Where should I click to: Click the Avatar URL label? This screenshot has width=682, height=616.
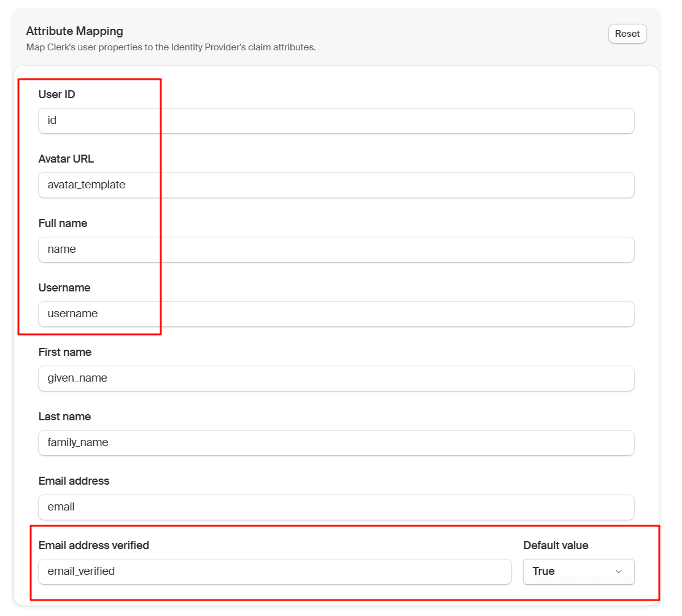66,159
